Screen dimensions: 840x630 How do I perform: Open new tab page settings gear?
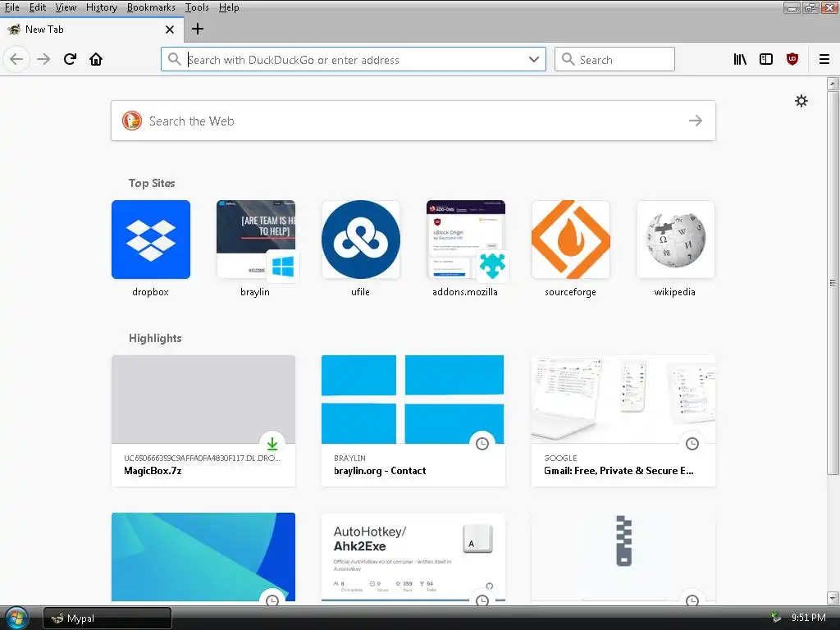pyautogui.click(x=801, y=101)
